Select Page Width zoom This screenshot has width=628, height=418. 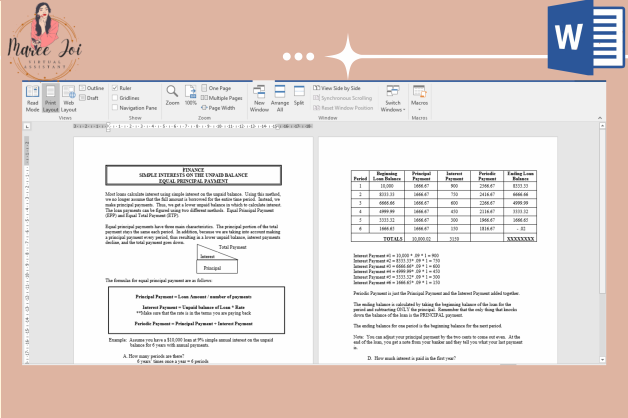tap(218, 108)
